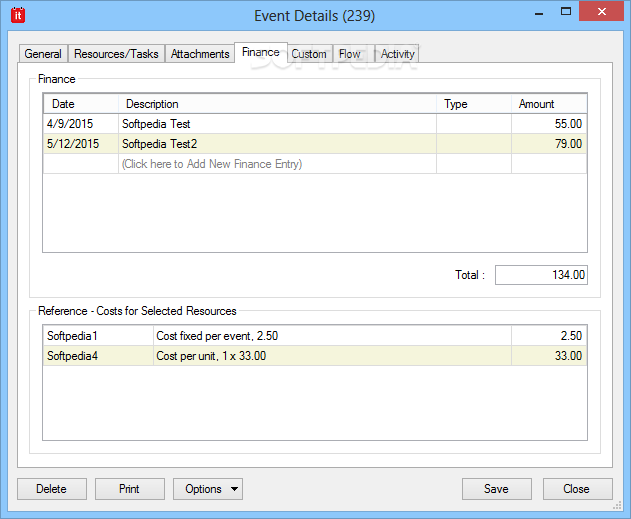The height and width of the screenshot is (519, 631).
Task: Click the amount cell 55.00
Action: (549, 124)
